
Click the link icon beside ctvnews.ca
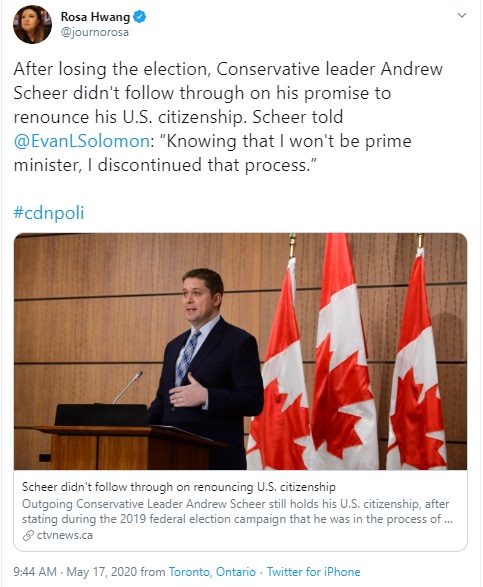[28, 536]
